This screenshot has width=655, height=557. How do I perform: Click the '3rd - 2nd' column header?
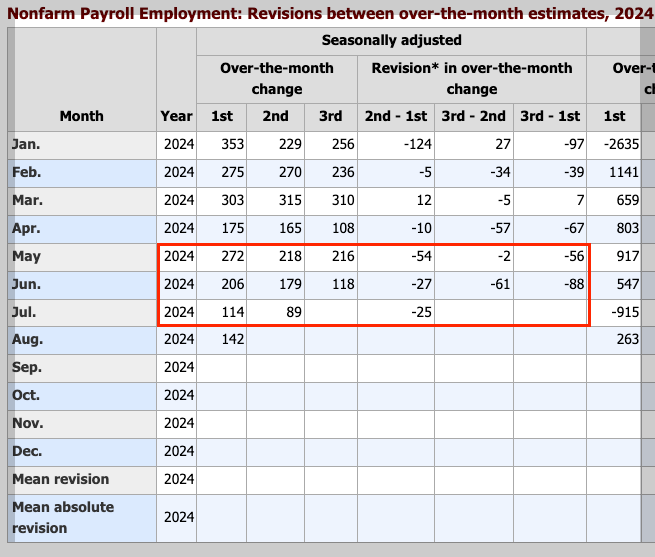pyautogui.click(x=473, y=116)
